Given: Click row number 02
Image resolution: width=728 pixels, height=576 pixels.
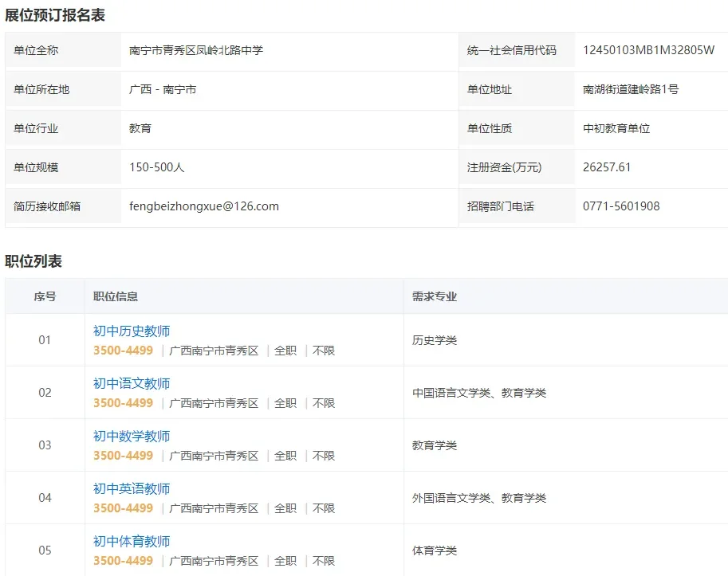Looking at the screenshot, I should (45, 392).
